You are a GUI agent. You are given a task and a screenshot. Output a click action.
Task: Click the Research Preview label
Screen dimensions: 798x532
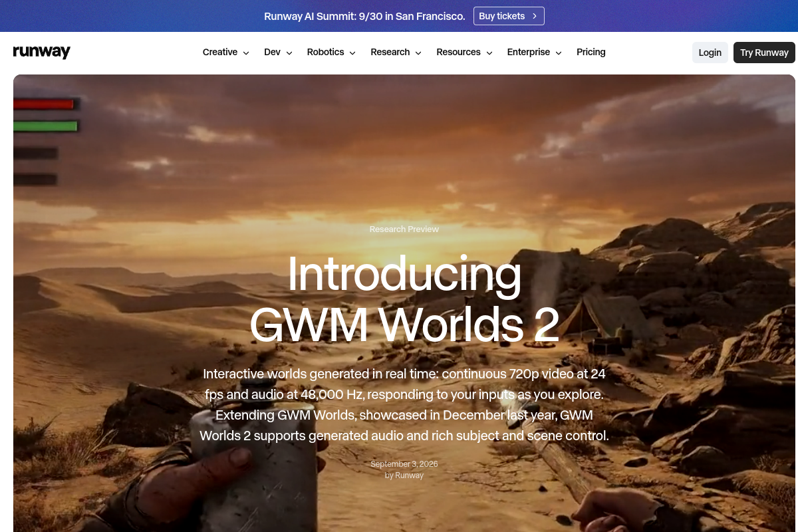tap(404, 229)
